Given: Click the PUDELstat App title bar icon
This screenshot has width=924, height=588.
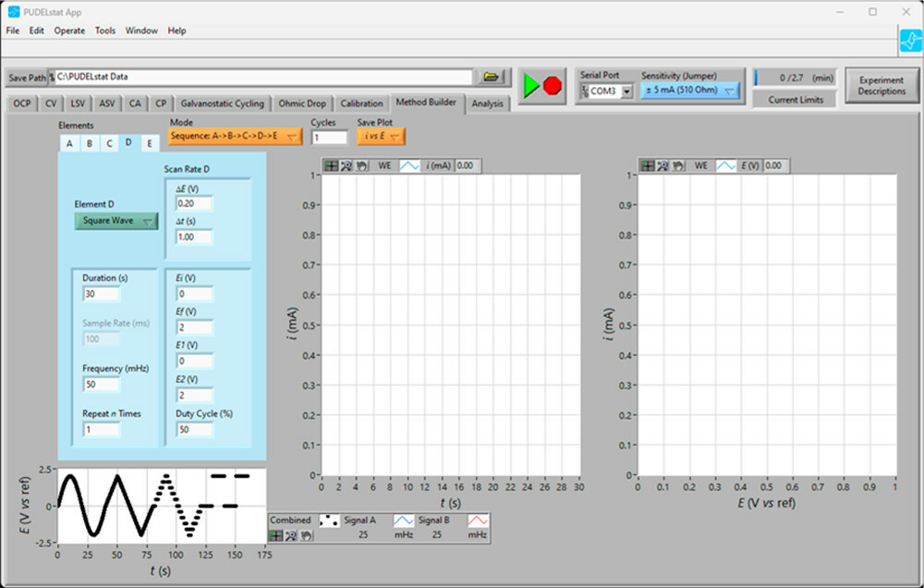Looking at the screenshot, I should (x=13, y=12).
